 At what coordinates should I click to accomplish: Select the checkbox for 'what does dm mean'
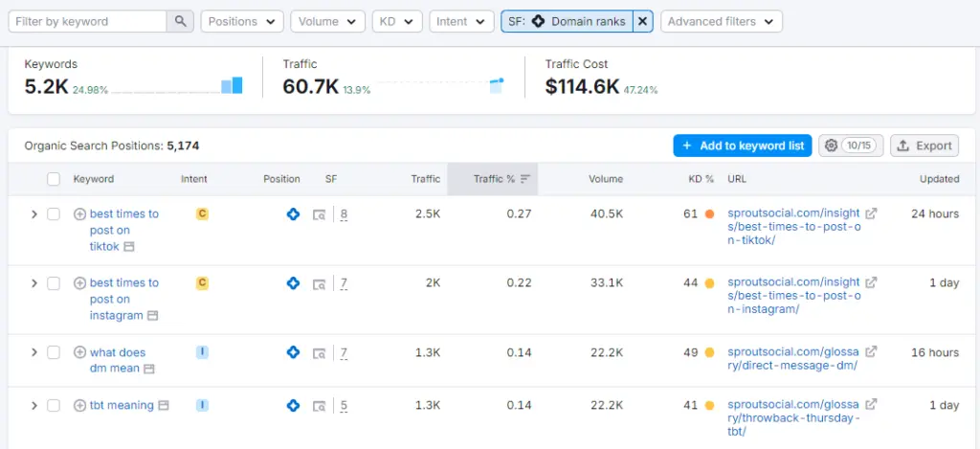point(54,353)
